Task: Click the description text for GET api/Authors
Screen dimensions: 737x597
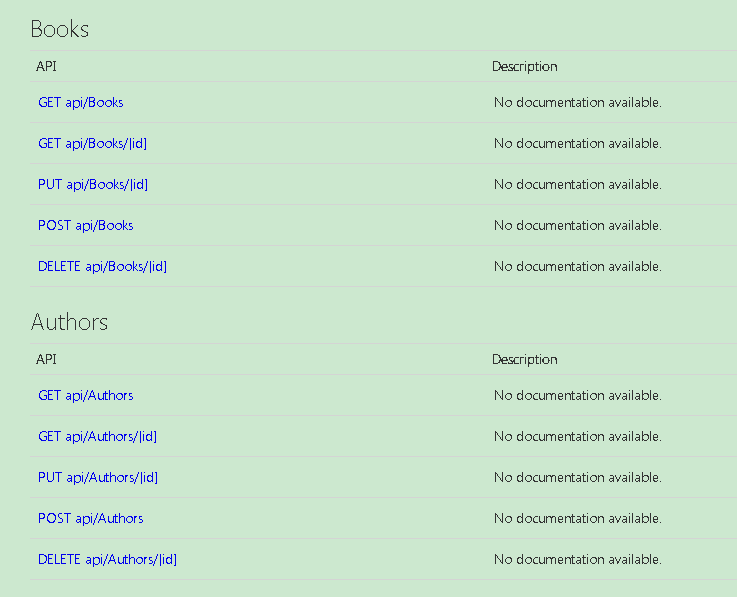Action: tap(578, 395)
